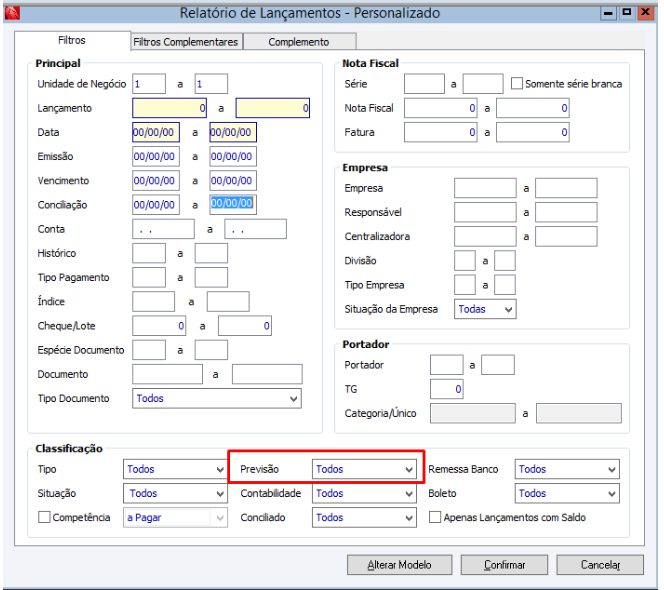Click the Alterar Modelo button
Viewport: 664px width, 590px height.
click(399, 565)
